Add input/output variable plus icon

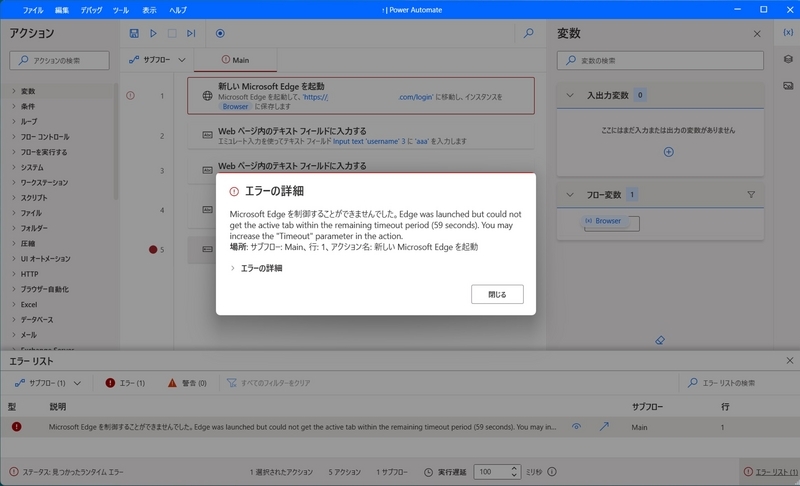(x=668, y=152)
